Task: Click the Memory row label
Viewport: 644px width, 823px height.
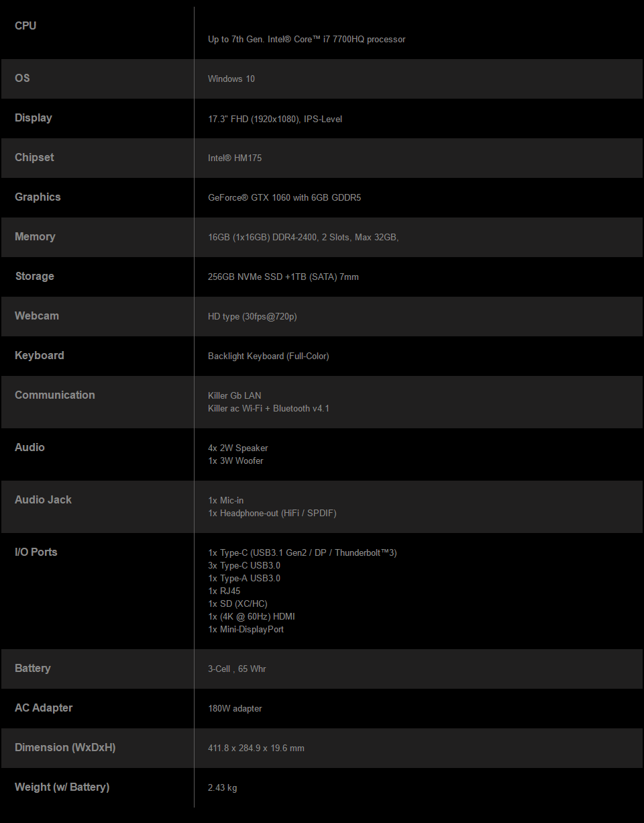Action: pyautogui.click(x=35, y=236)
